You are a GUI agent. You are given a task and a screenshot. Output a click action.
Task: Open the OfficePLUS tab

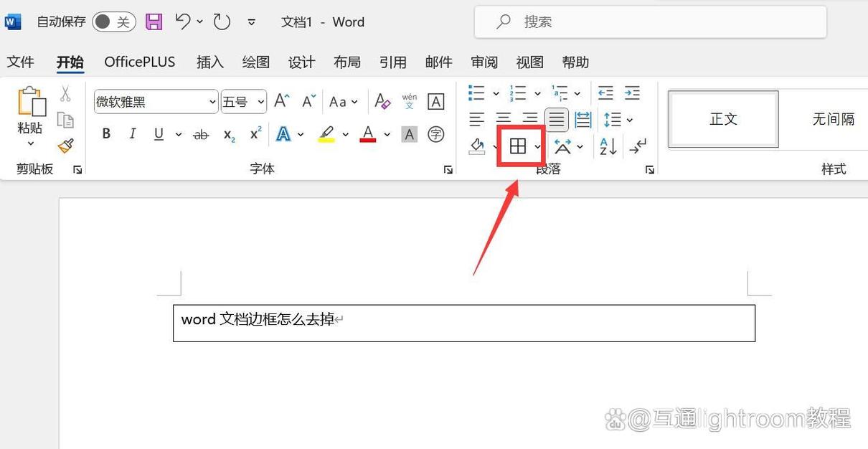coord(140,62)
